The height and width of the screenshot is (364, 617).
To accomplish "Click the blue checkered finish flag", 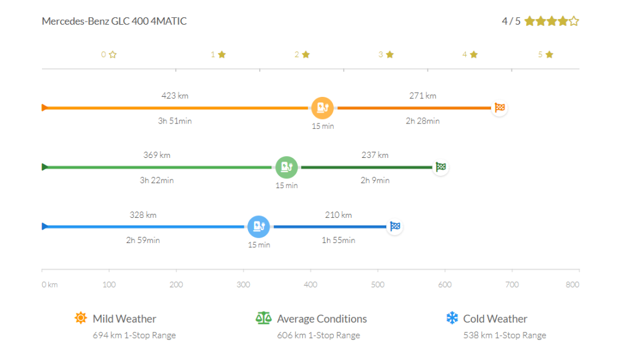I will click(395, 226).
